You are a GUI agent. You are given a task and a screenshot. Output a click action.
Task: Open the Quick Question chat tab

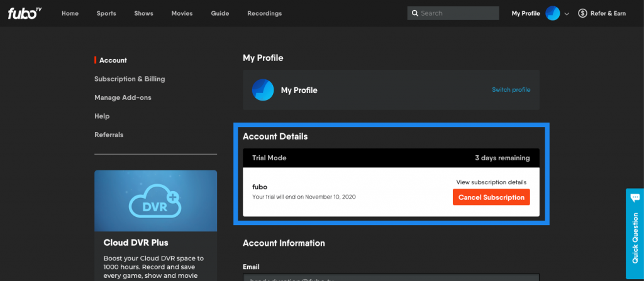[635, 233]
